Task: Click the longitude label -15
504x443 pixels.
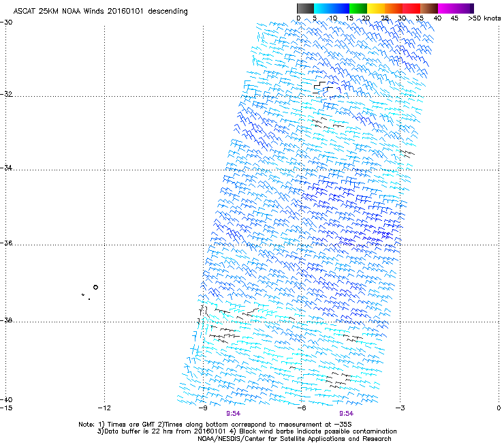Action: pyautogui.click(x=6, y=408)
